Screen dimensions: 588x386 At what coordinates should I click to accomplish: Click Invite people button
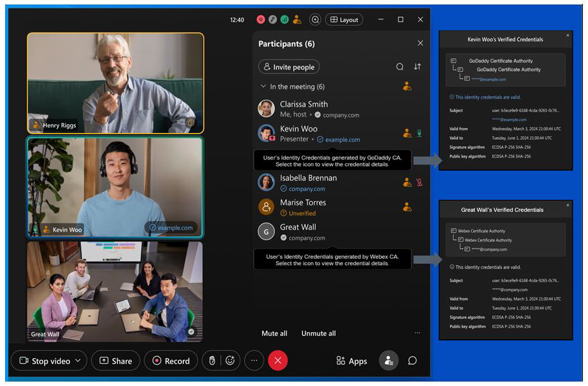tap(289, 67)
